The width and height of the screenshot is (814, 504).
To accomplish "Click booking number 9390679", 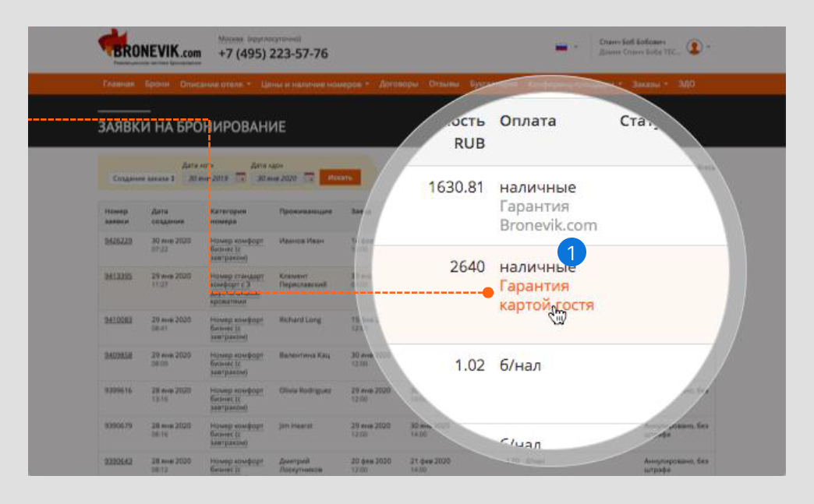I will [x=119, y=425].
